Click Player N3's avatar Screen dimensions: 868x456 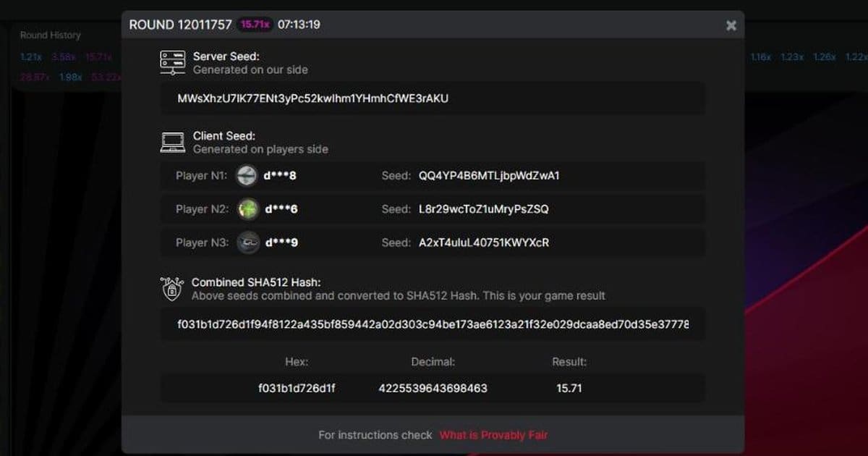247,242
